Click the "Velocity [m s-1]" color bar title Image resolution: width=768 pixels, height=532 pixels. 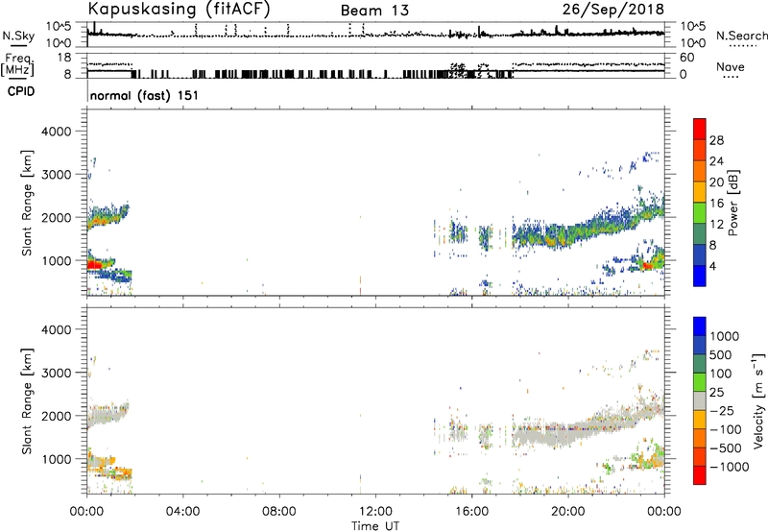click(758, 400)
